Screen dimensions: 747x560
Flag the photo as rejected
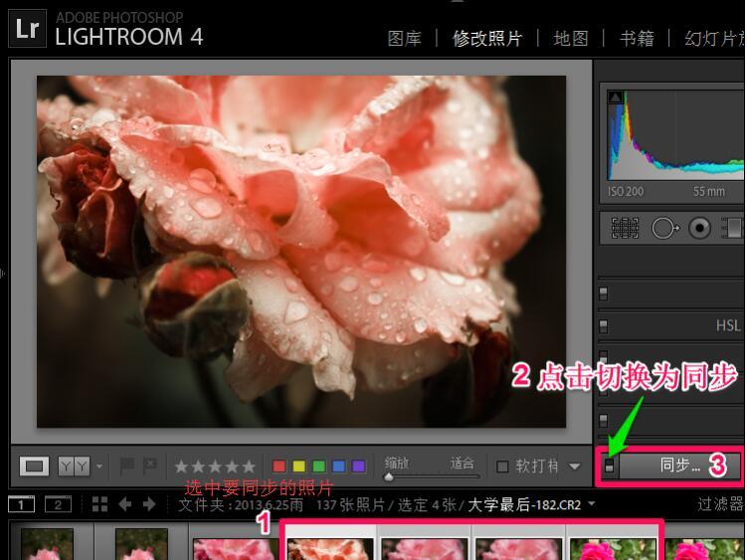click(x=150, y=466)
